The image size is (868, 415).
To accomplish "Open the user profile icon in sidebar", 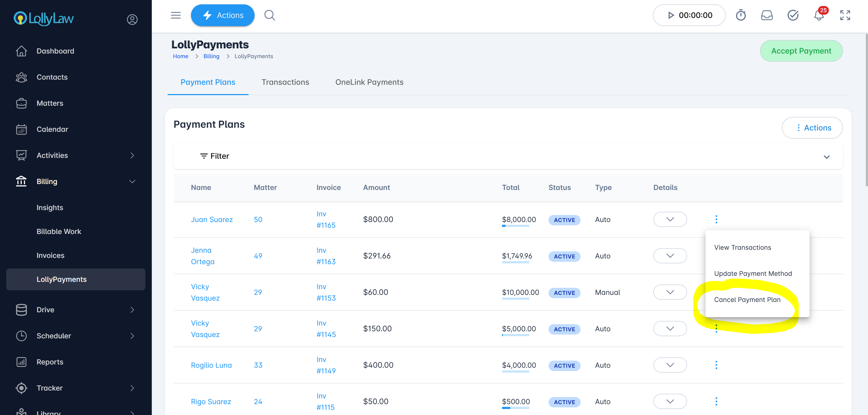I will click(x=132, y=20).
